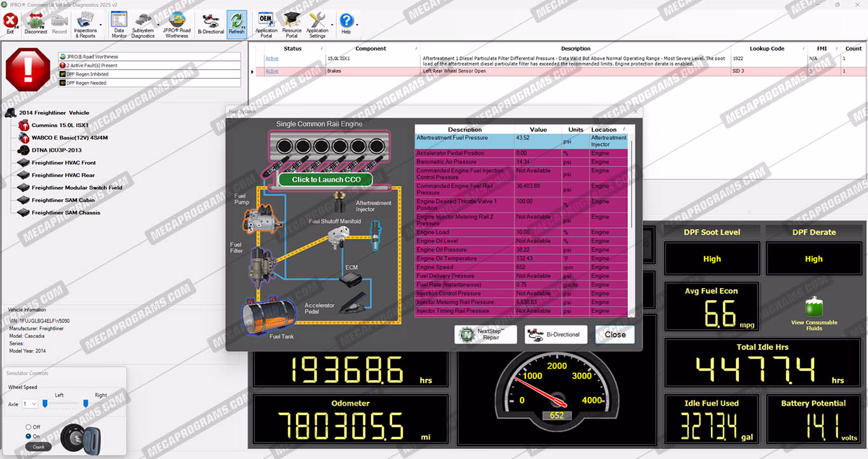Open the Axle number dropdown
This screenshot has width=868, height=459.
[30, 404]
